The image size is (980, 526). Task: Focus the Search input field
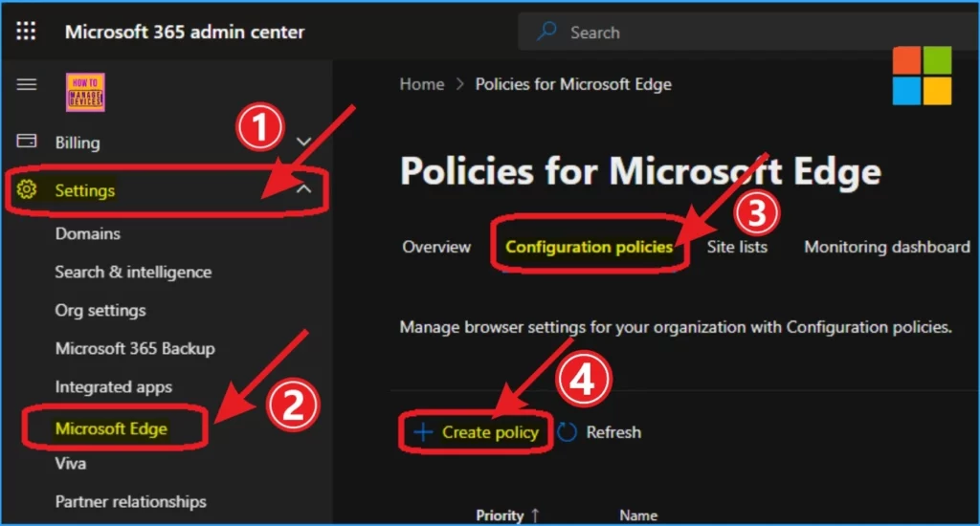click(x=746, y=32)
